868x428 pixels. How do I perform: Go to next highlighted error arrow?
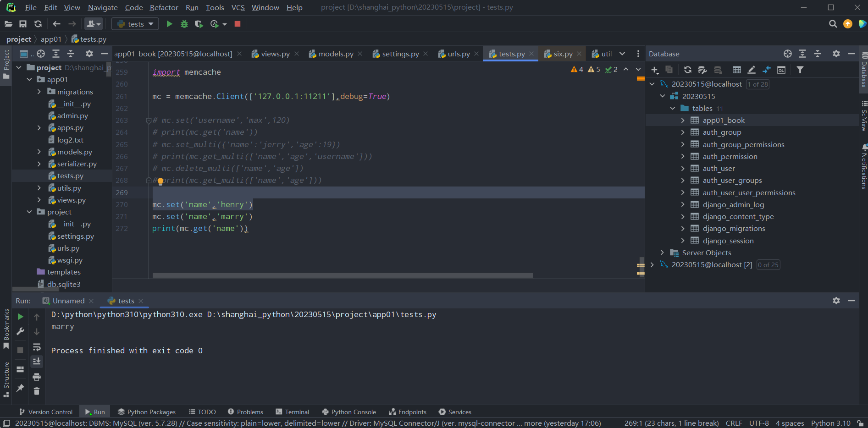[x=638, y=70]
